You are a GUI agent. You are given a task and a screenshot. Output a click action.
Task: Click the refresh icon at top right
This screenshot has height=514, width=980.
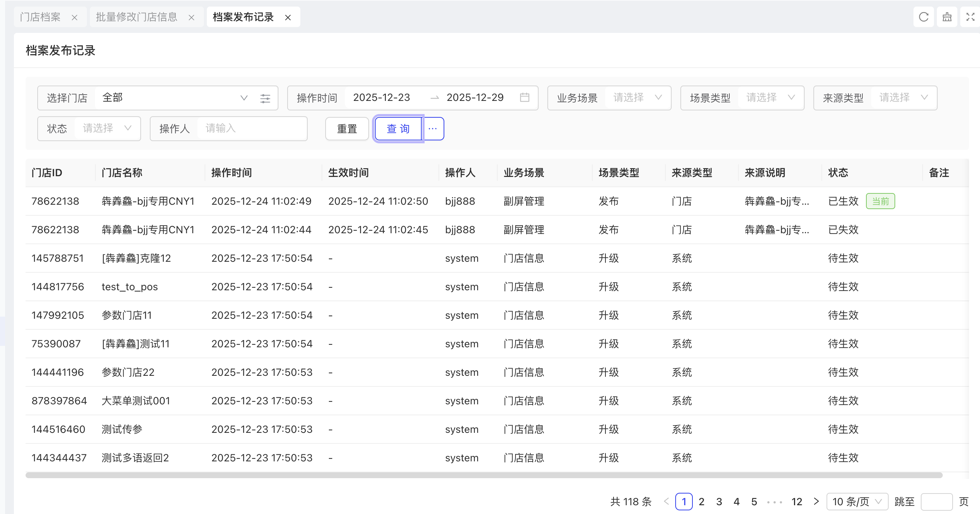923,17
